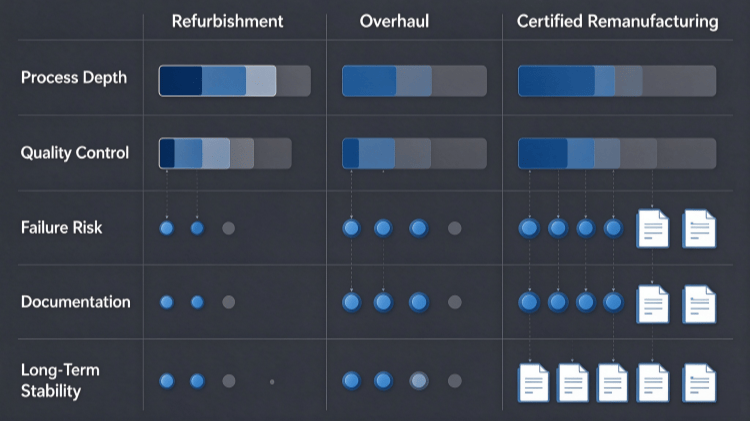Click gray dot in Overhaul Failure Risk cell
Screen dimensions: 750x421
454,228
